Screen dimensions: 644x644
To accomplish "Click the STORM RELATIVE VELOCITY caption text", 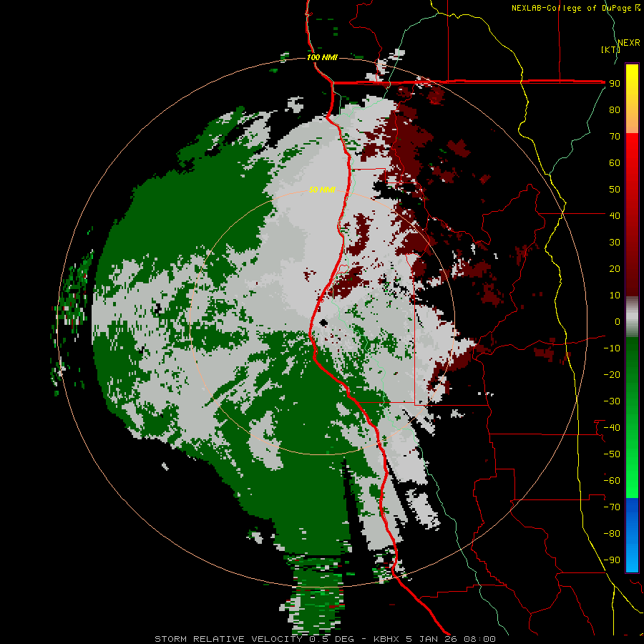I will click(229, 639).
